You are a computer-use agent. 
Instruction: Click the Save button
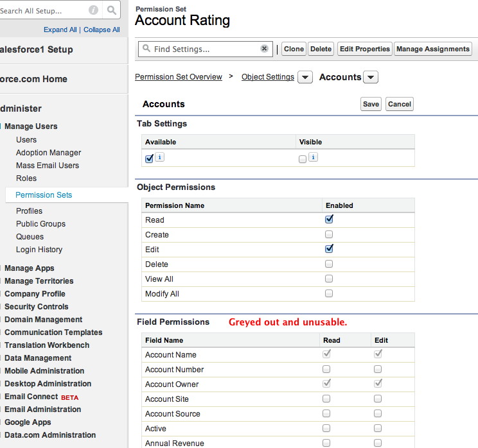pos(371,104)
